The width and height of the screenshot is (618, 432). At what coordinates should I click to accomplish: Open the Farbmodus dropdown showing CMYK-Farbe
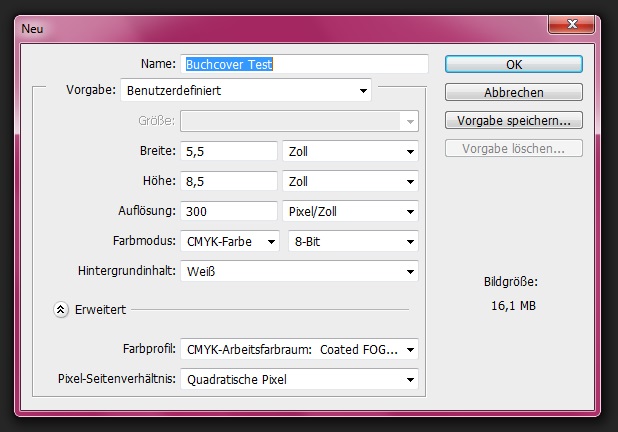[x=230, y=241]
